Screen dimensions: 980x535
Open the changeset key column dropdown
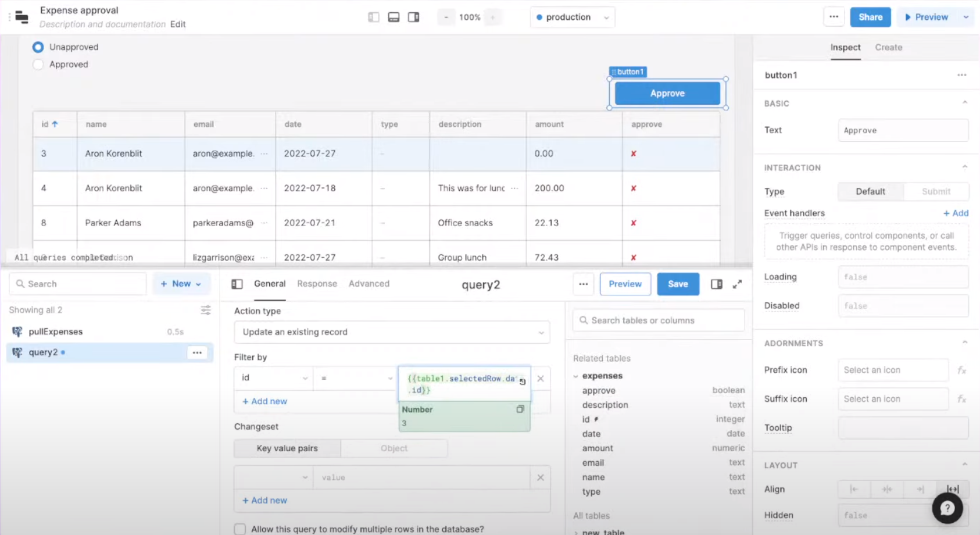coord(274,477)
